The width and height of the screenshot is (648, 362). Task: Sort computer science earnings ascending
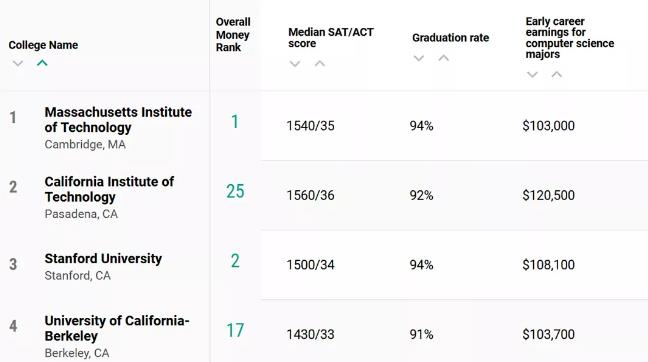pyautogui.click(x=557, y=74)
